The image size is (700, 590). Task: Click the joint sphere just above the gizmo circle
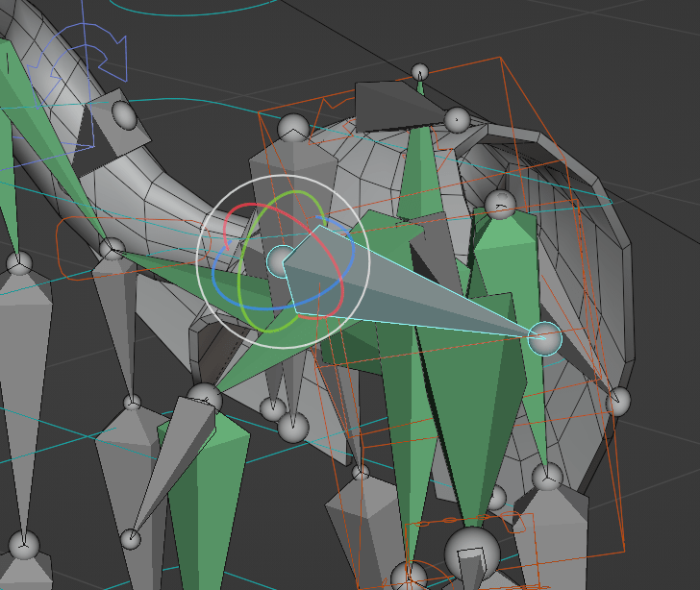292,128
